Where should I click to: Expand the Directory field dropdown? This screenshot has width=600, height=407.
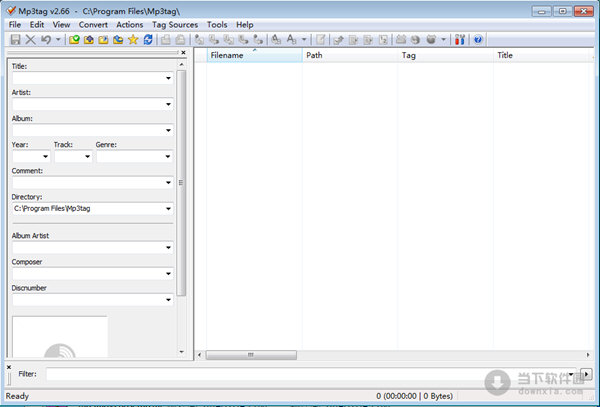pos(168,209)
